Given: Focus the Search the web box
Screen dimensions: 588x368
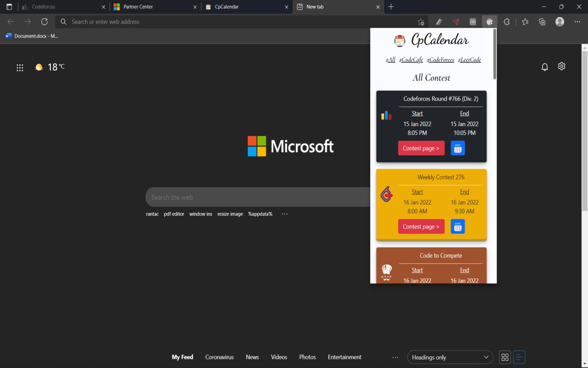Looking at the screenshot, I should 258,197.
